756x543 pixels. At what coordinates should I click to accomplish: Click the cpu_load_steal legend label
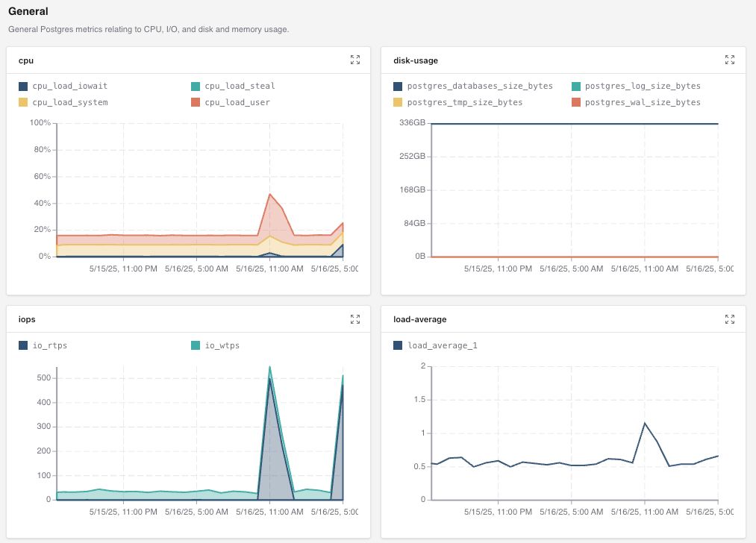240,87
